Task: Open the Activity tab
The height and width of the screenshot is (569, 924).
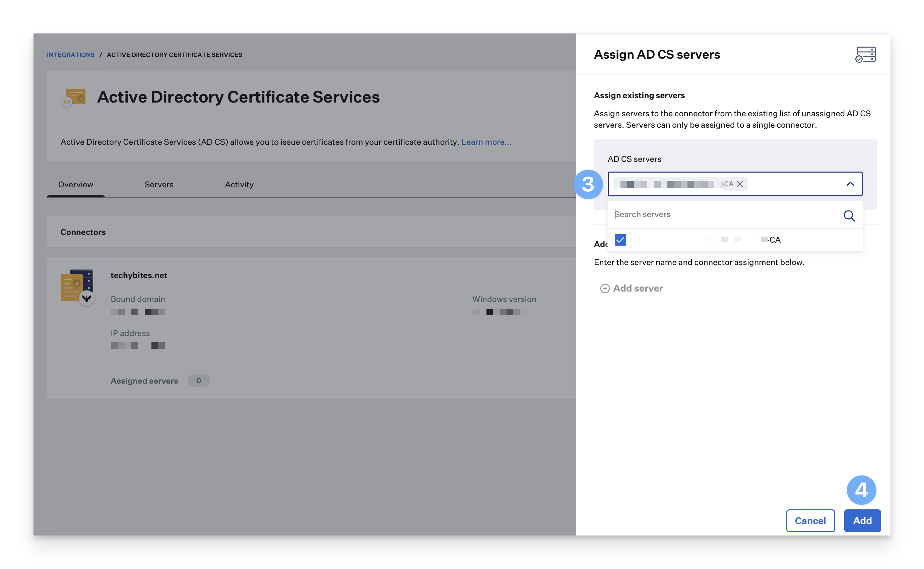Action: click(x=239, y=184)
